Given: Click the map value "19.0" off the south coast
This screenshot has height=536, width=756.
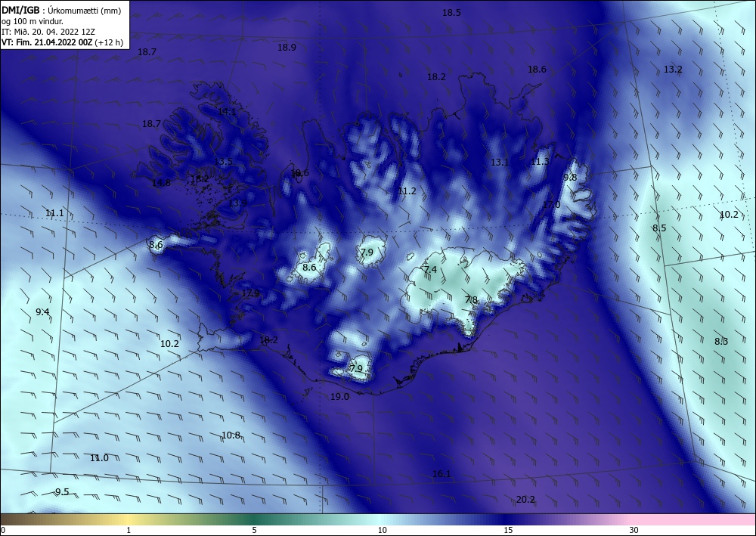Looking at the screenshot, I should point(340,397).
